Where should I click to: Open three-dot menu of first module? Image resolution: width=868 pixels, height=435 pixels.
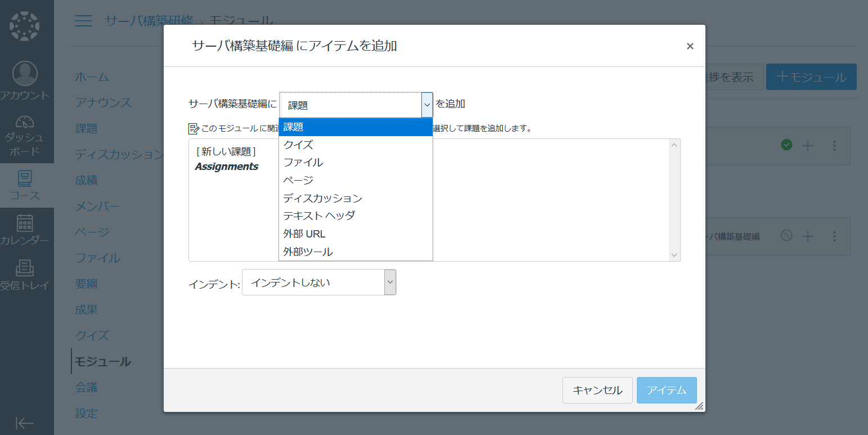click(x=834, y=146)
